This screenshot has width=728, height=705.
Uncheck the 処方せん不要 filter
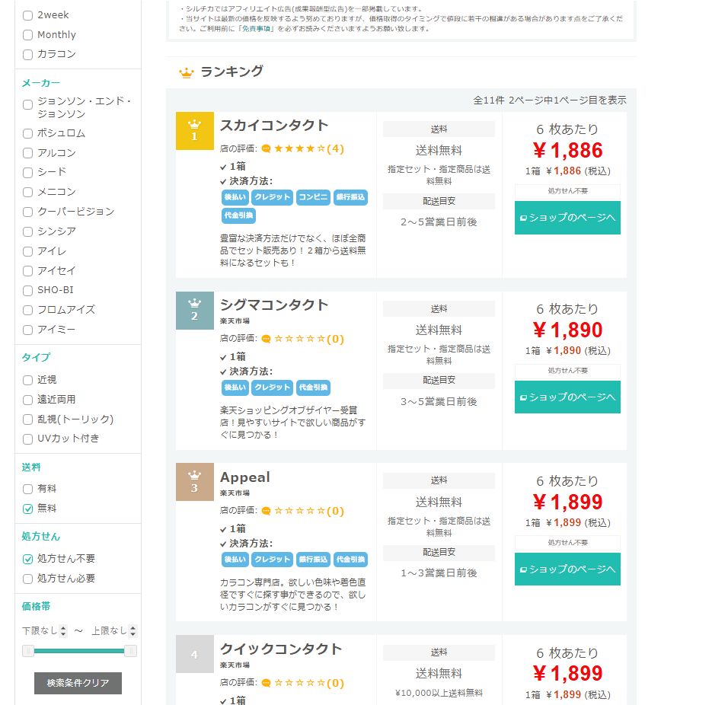pos(28,559)
